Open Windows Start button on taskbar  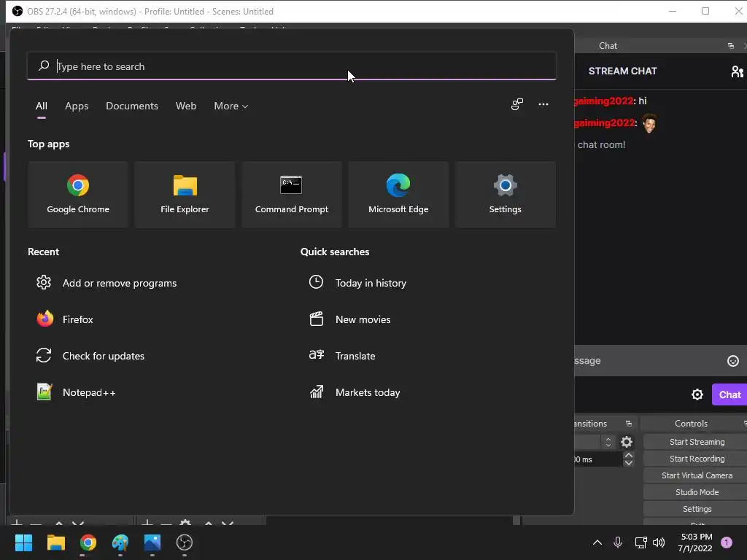pos(23,542)
